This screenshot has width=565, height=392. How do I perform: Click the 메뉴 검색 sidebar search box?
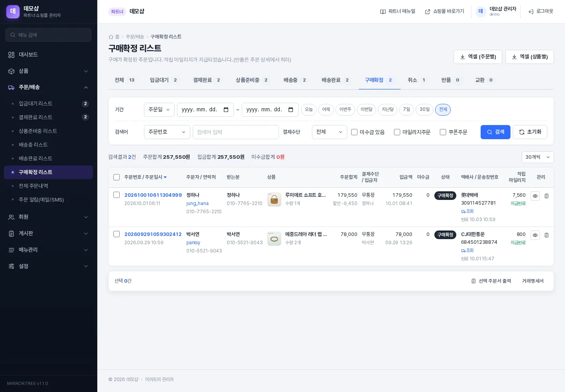pyautogui.click(x=49, y=35)
